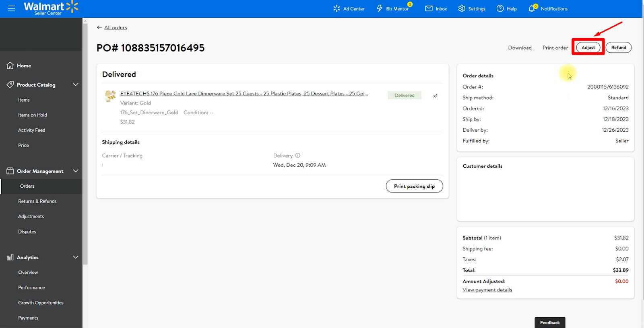Click the Feedback button

[550, 322]
